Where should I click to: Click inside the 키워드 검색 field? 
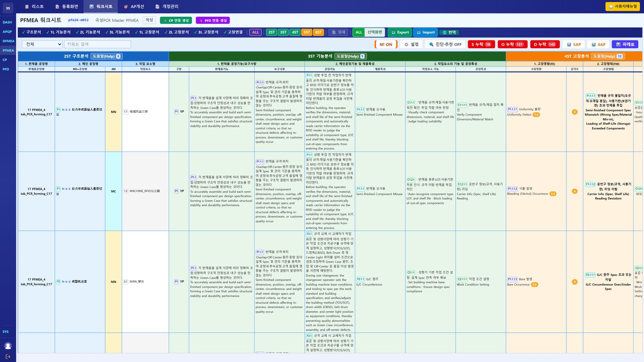tap(97, 44)
